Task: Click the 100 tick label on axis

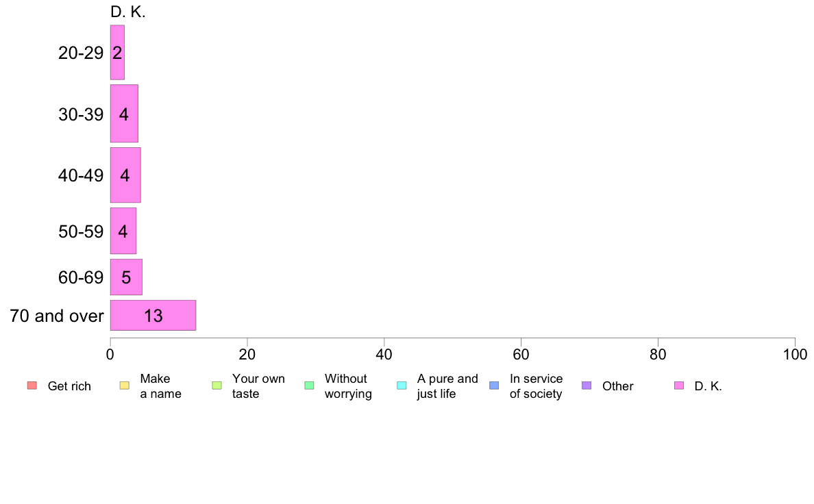Action: 795,355
